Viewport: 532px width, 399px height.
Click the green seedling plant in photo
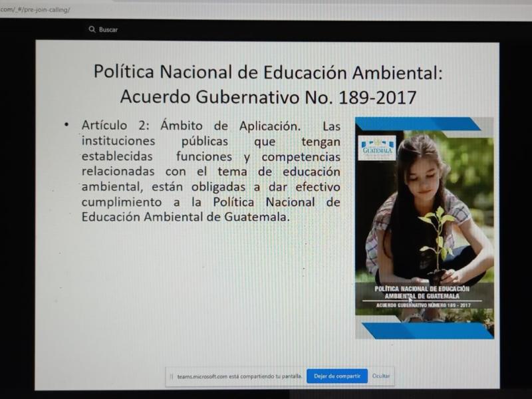[436, 236]
